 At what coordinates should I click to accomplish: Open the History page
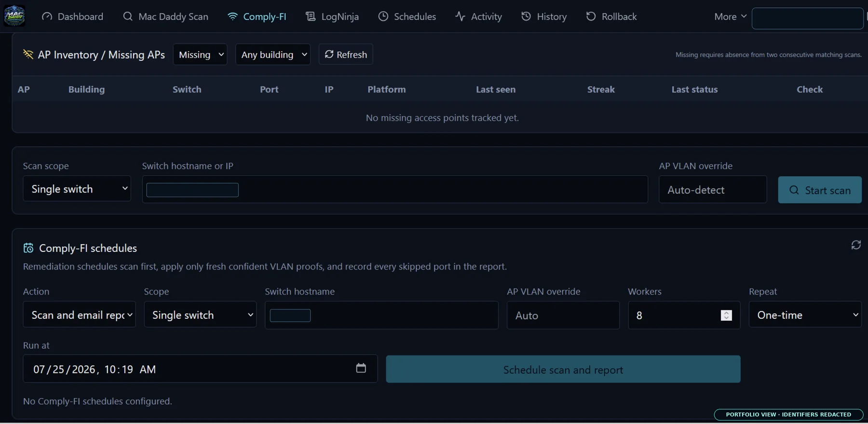[x=544, y=16]
